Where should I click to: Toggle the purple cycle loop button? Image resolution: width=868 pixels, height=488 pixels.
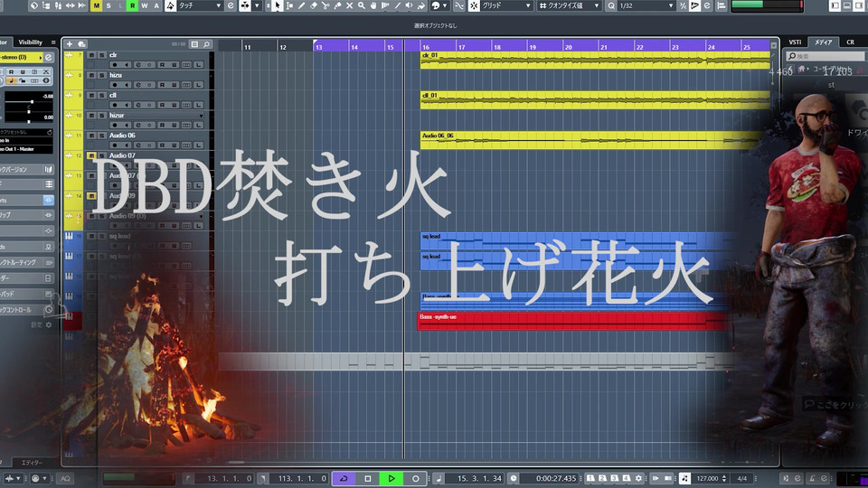[344, 478]
